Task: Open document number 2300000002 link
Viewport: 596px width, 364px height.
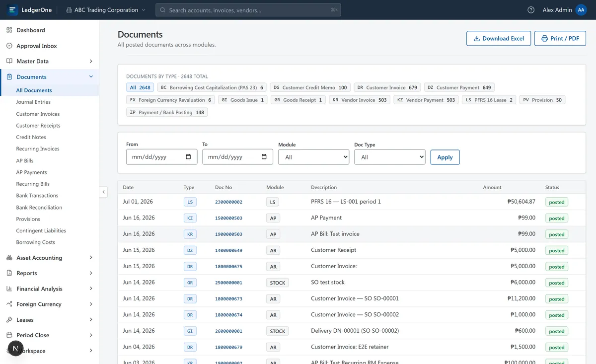Action: (228, 202)
